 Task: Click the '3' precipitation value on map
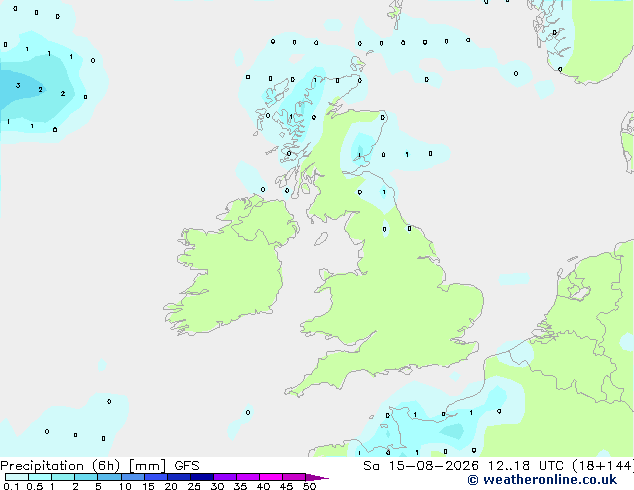(18, 85)
